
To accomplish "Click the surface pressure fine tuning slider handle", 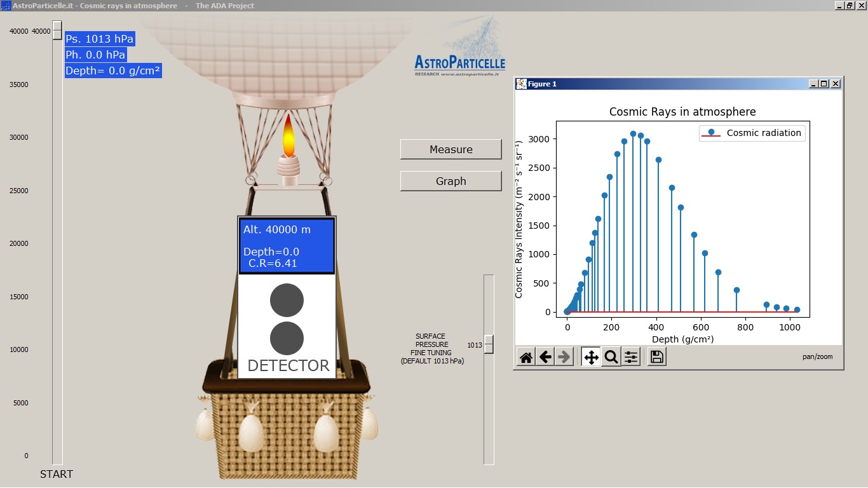I will point(489,344).
